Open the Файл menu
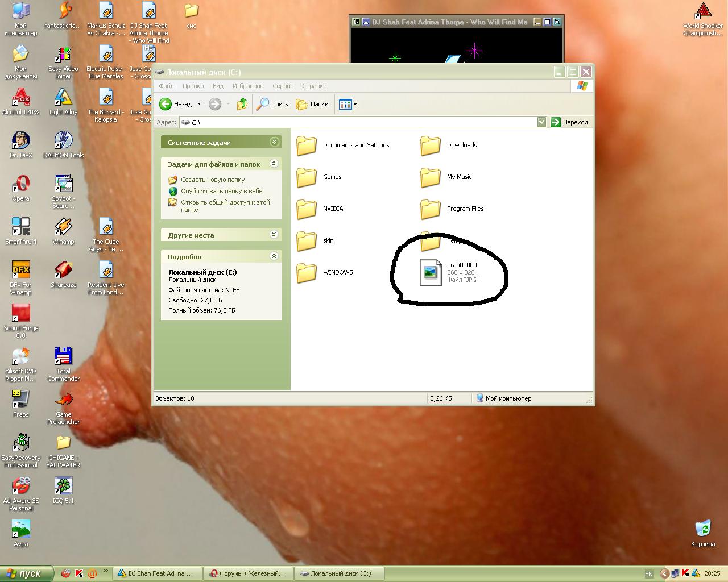 [166, 86]
